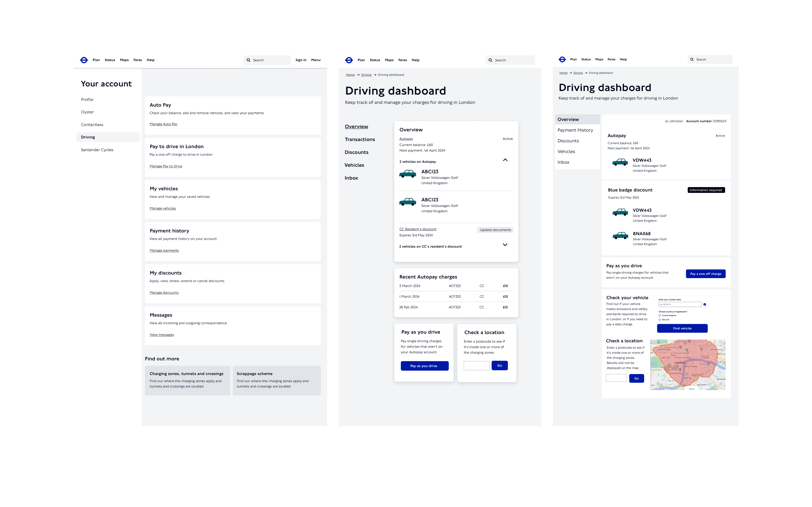The height and width of the screenshot is (507, 812).
Task: Click the car icon beside VDW443 under Autopay
Action: click(x=620, y=162)
